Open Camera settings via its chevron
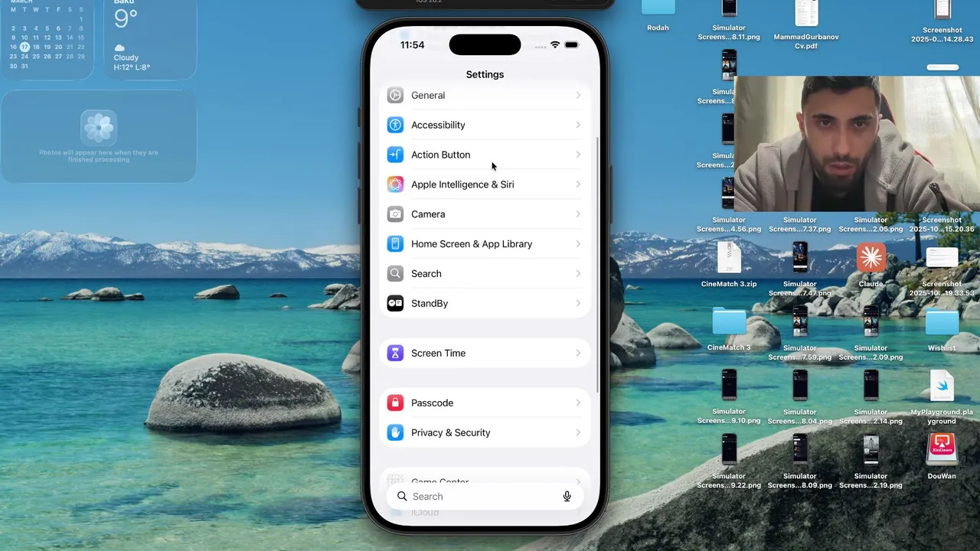This screenshot has width=980, height=551. point(578,214)
